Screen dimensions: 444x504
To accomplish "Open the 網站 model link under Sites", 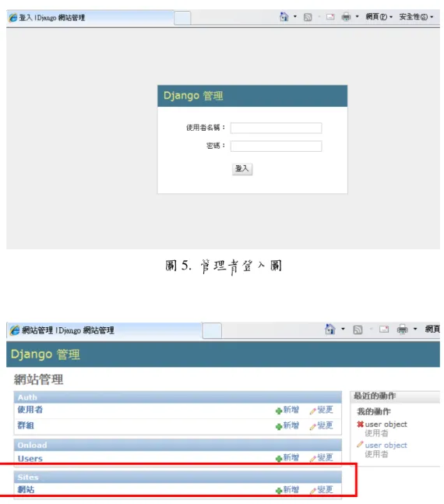I will (26, 490).
